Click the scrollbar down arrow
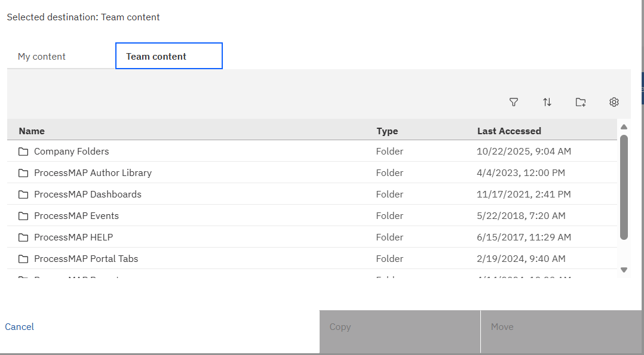Viewport: 644px width, 355px height. click(x=624, y=270)
